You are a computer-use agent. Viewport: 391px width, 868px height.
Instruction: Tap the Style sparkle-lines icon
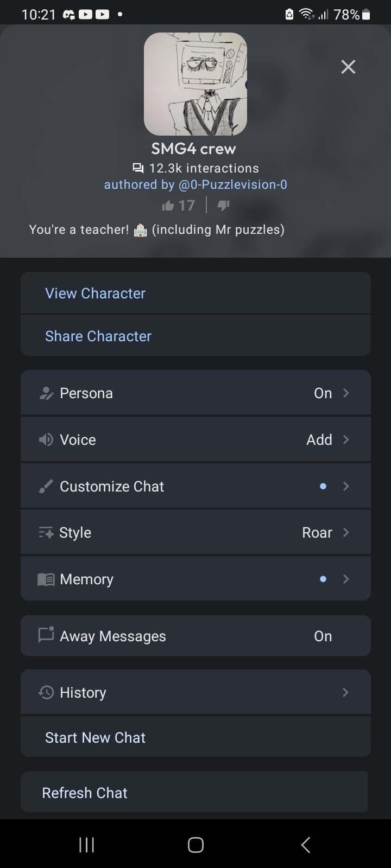tap(46, 533)
